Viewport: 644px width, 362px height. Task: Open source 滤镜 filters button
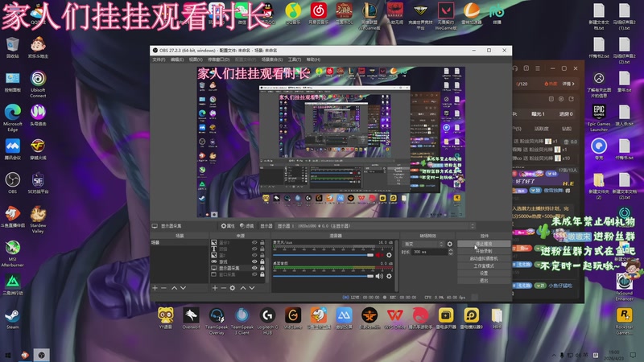click(x=247, y=226)
